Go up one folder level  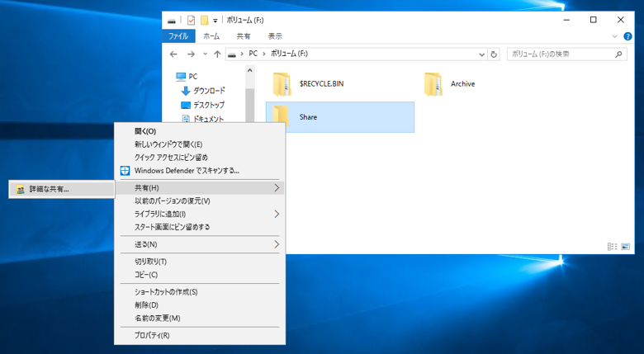click(x=217, y=54)
